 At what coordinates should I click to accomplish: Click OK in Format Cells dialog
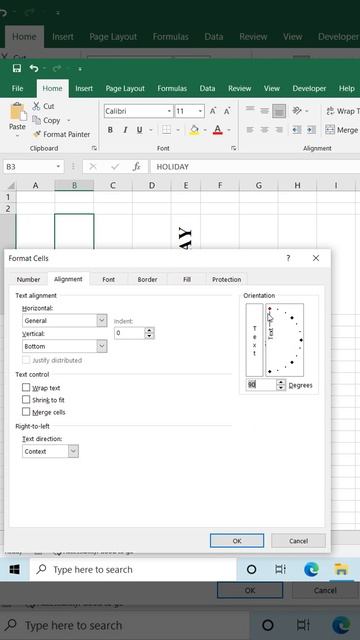(x=237, y=540)
